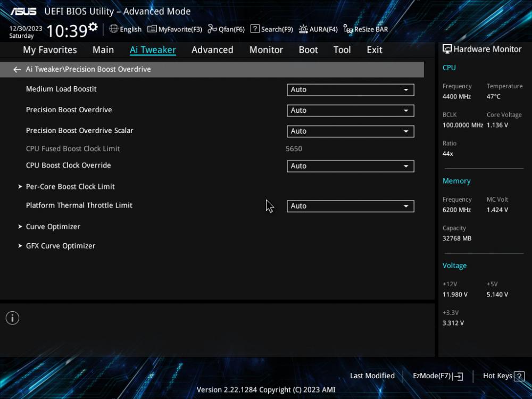The width and height of the screenshot is (532, 399).
Task: Click CPU temperature value 47°C
Action: click(x=494, y=97)
